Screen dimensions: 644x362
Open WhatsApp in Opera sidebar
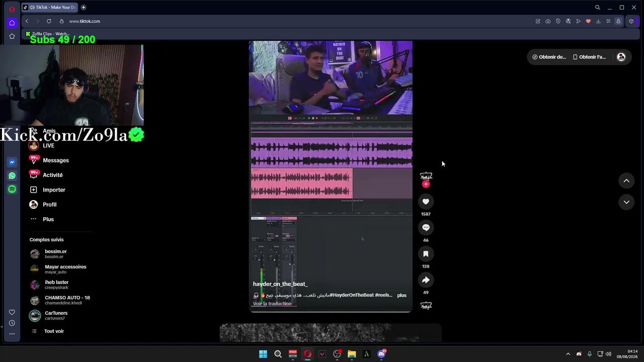(x=12, y=175)
